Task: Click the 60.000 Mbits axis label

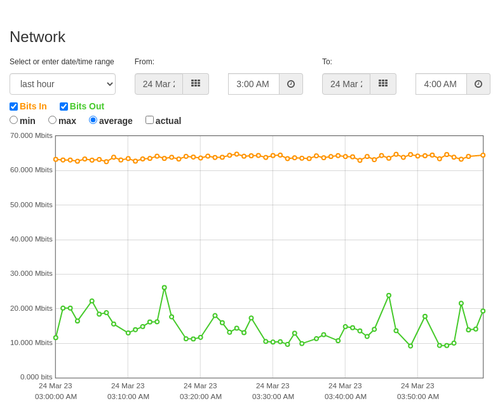Action: pos(31,170)
